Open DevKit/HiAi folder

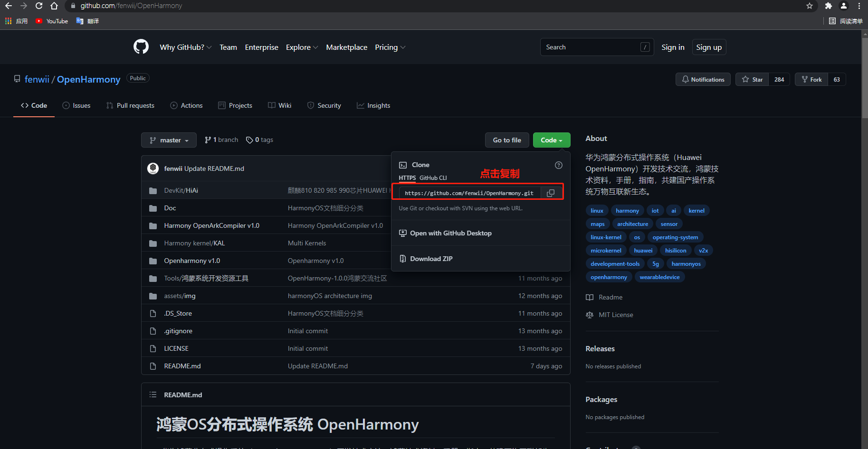click(x=181, y=190)
